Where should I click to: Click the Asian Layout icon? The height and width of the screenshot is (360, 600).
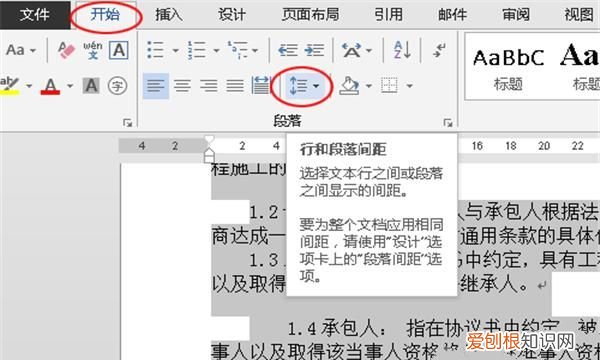351,50
